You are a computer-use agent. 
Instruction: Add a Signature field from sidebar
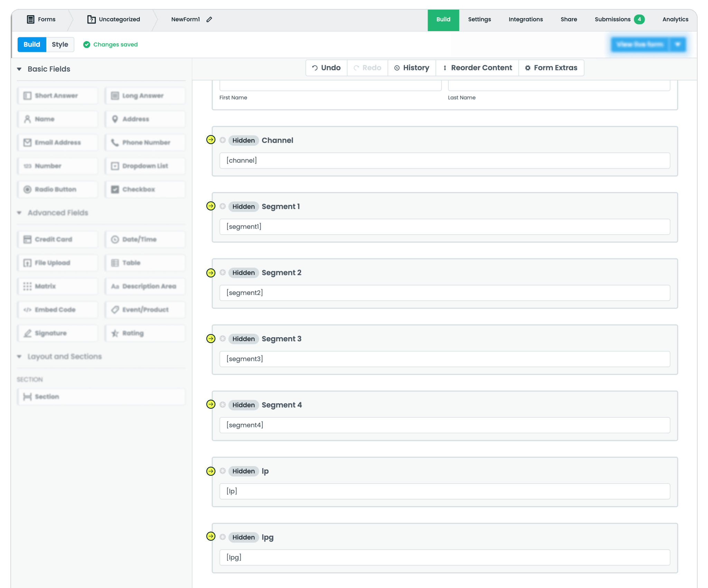(57, 333)
